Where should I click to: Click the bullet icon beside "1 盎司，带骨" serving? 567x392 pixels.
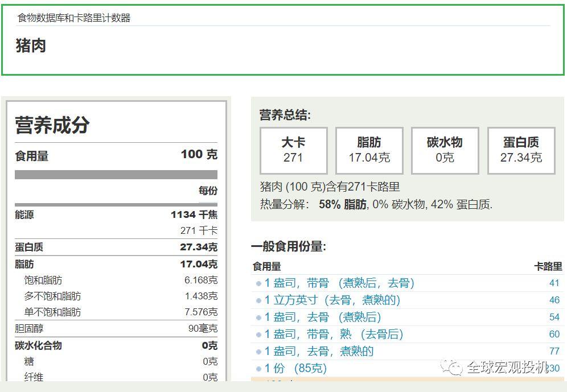click(260, 283)
